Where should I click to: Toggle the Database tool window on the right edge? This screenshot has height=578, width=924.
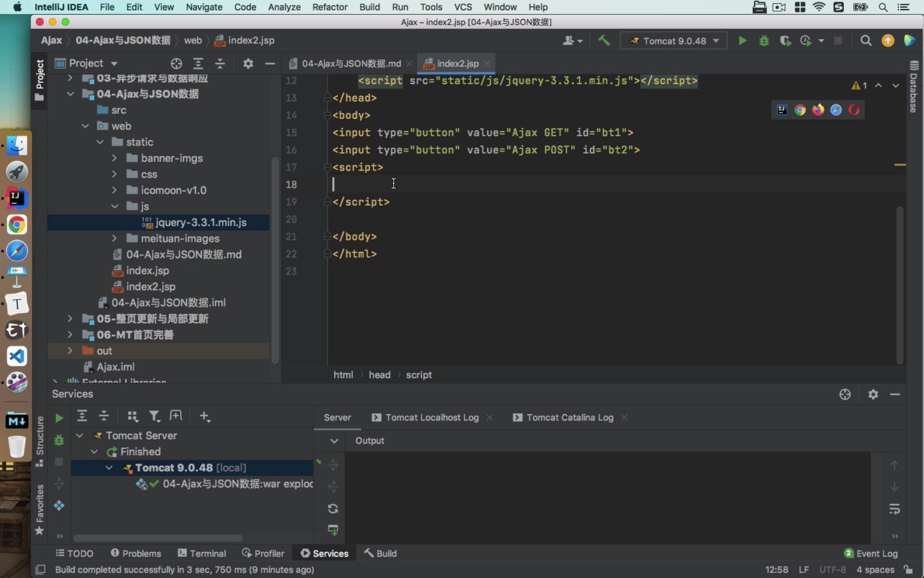click(x=914, y=87)
